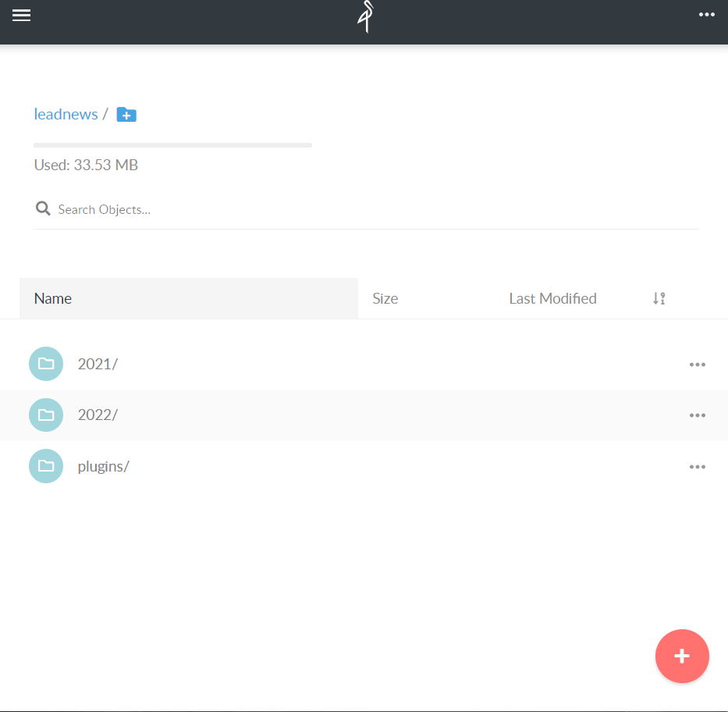This screenshot has width=728, height=712.
Task: Click the leadnews bucket breadcrumb link
Action: coord(66,114)
